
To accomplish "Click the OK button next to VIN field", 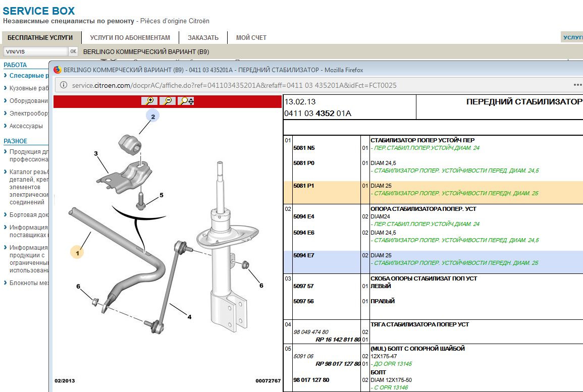I will [x=73, y=51].
